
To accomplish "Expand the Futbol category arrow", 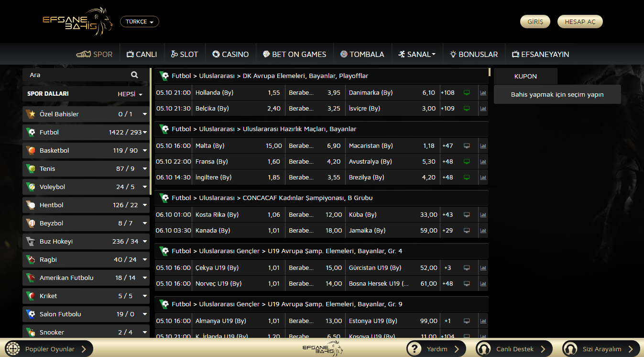I will click(x=145, y=133).
